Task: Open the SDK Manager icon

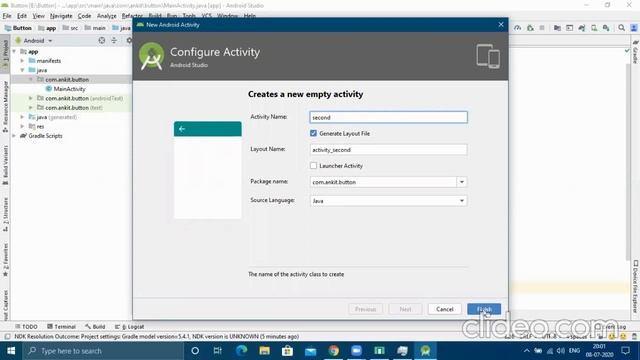Action: coord(606,28)
